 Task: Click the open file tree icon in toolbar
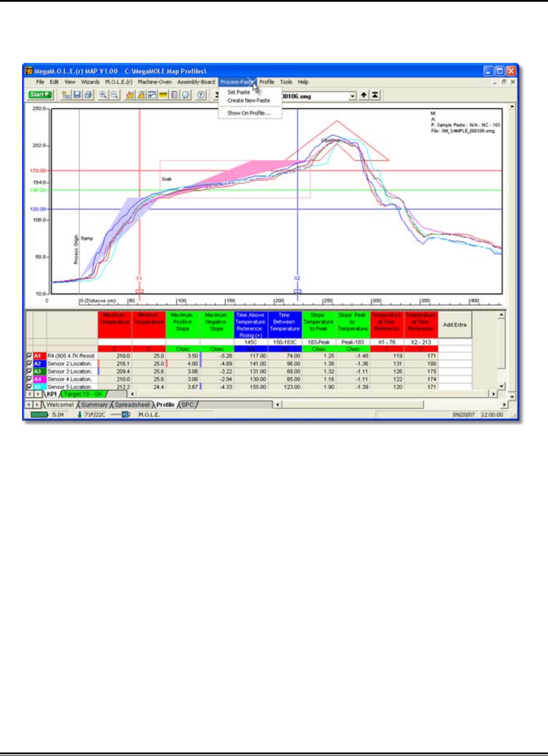[x=66, y=94]
